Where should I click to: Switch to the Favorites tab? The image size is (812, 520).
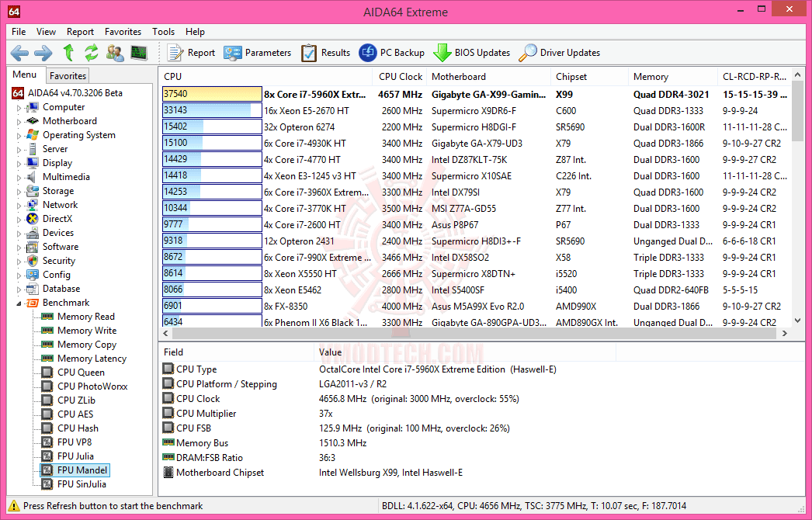click(68, 76)
